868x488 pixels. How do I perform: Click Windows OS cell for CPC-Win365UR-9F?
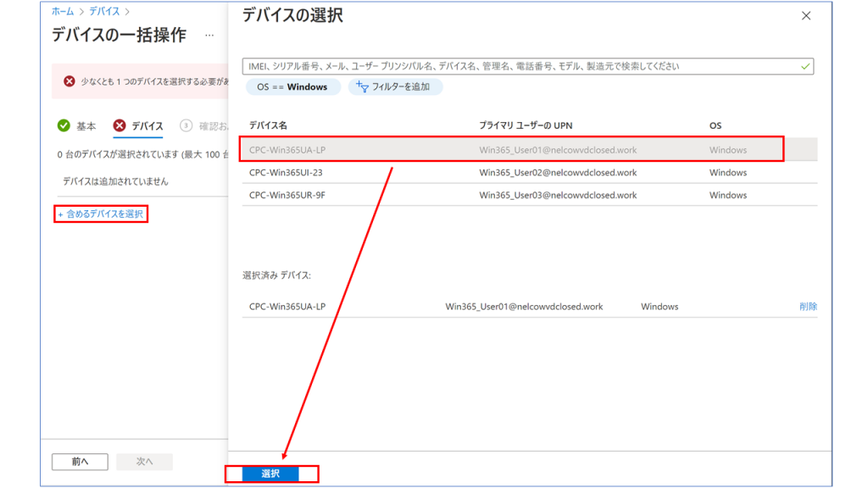pyautogui.click(x=728, y=195)
